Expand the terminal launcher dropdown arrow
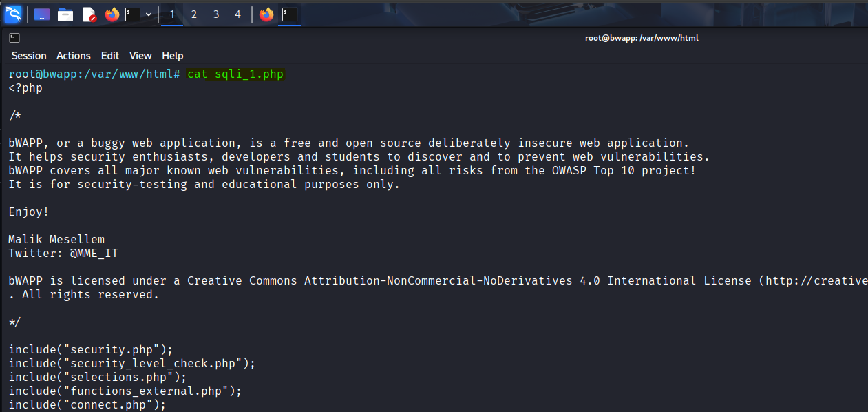This screenshot has width=868, height=412. tap(149, 14)
